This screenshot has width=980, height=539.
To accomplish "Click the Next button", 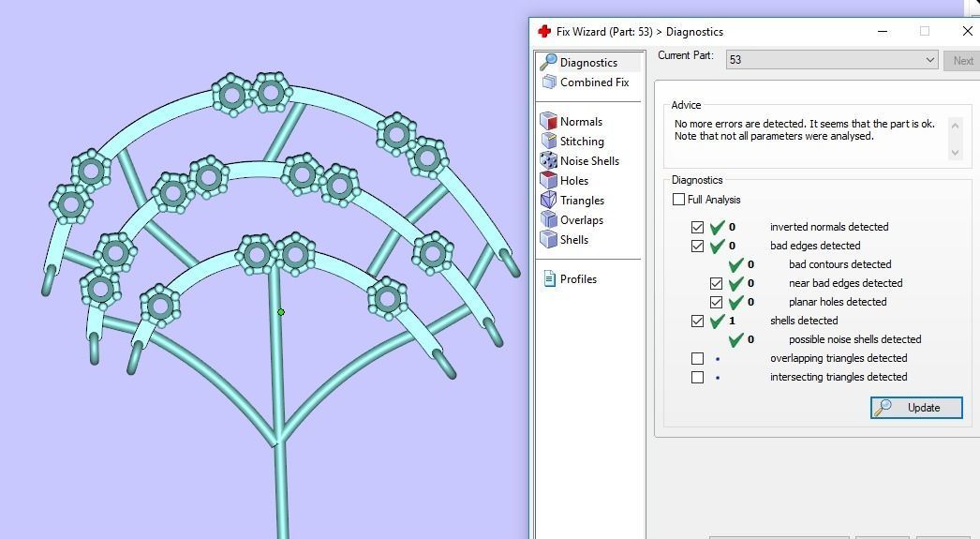I will pyautogui.click(x=962, y=61).
